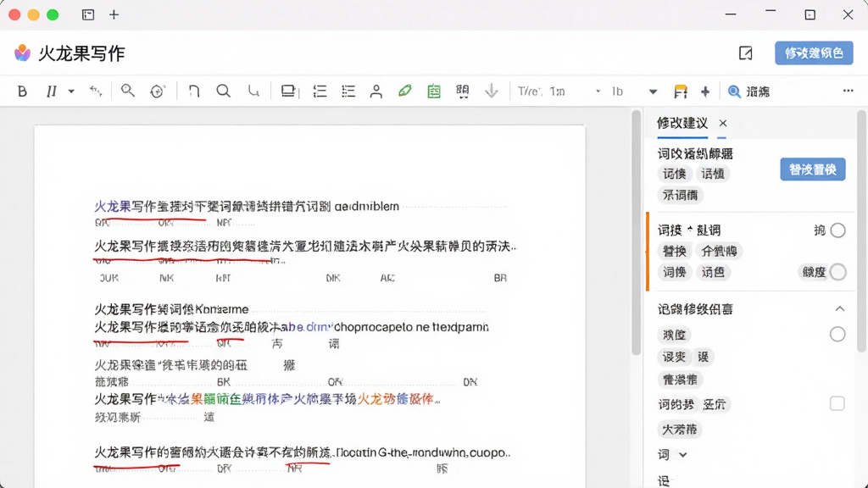Click the blue replace button in suggestions panel
868x488 pixels.
[x=813, y=169]
